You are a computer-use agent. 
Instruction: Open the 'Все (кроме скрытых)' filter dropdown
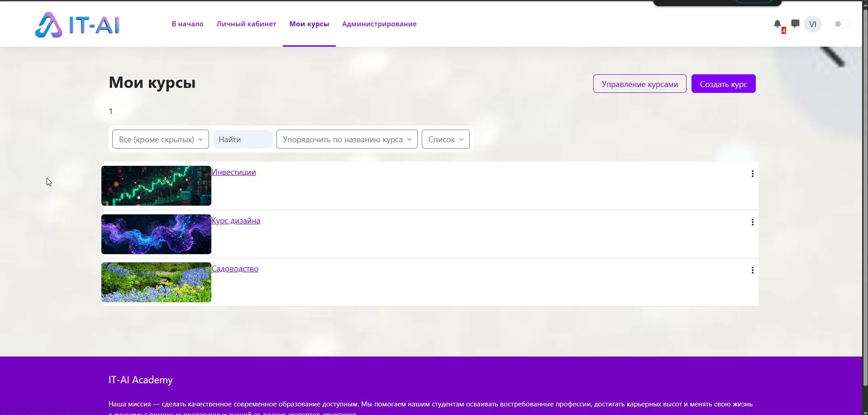pos(160,139)
